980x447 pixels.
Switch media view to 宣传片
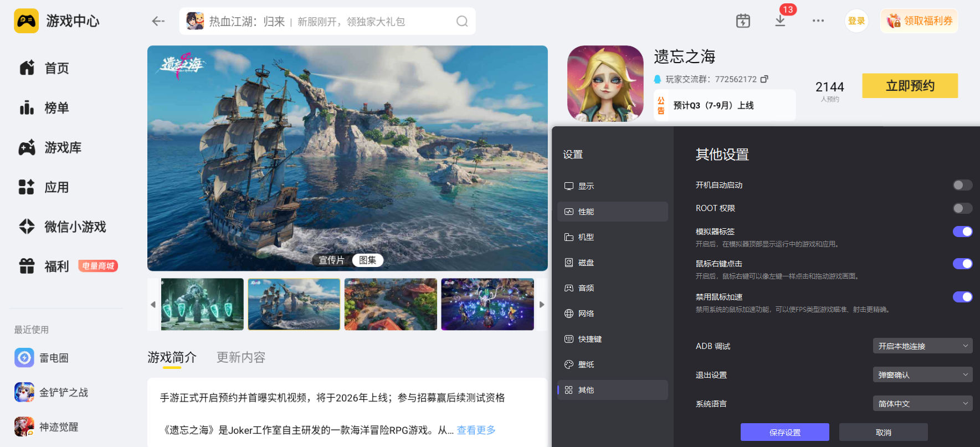(331, 260)
